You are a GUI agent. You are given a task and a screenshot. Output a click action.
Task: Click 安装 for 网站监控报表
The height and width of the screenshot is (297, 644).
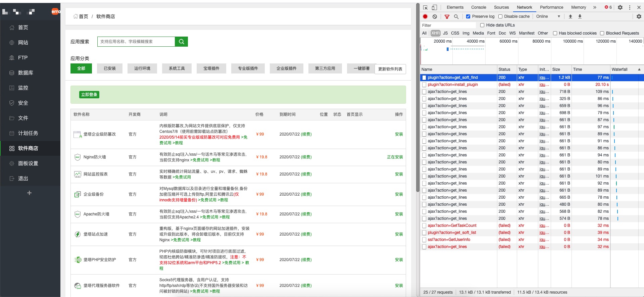[399, 174]
